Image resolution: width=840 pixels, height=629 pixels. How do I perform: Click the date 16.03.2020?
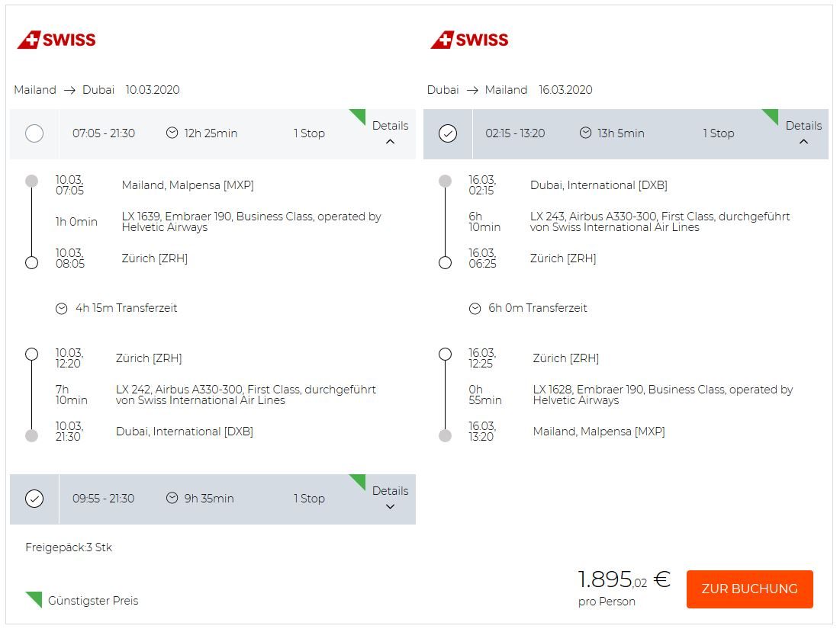(x=565, y=90)
